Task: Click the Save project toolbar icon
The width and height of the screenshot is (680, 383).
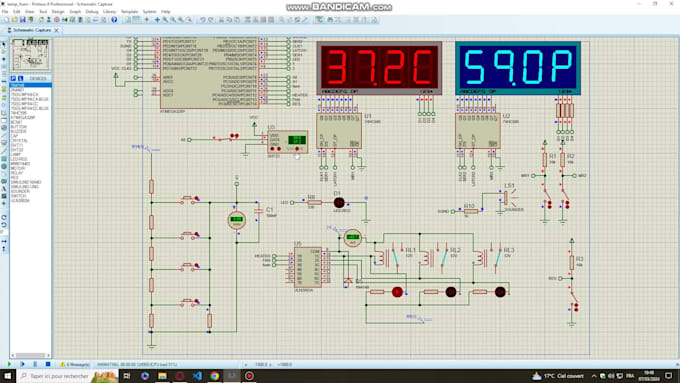Action: click(x=23, y=20)
